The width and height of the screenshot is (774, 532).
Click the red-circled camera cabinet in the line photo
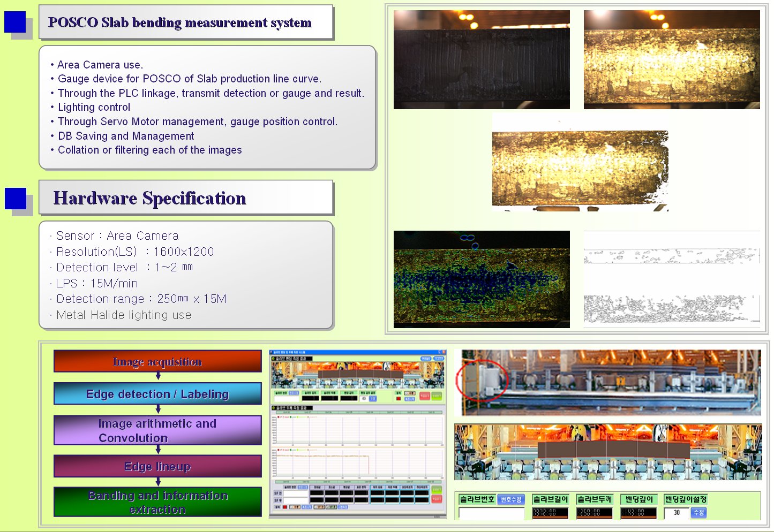(481, 380)
